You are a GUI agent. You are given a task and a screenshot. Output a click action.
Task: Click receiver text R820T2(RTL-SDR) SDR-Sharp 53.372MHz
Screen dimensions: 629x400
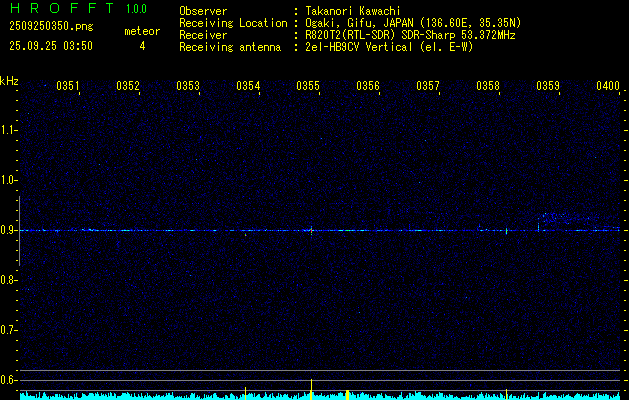tap(410, 35)
